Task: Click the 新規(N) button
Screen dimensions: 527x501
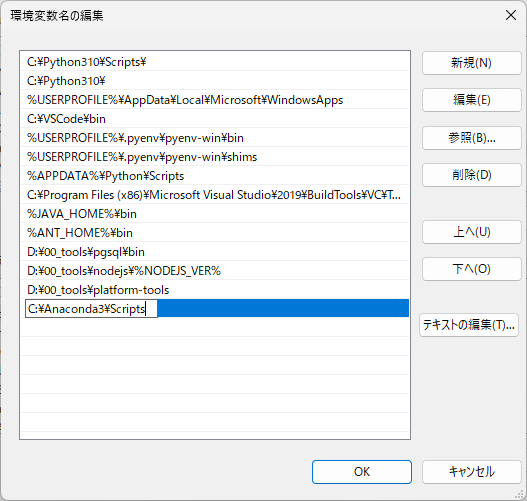Action: (x=472, y=63)
